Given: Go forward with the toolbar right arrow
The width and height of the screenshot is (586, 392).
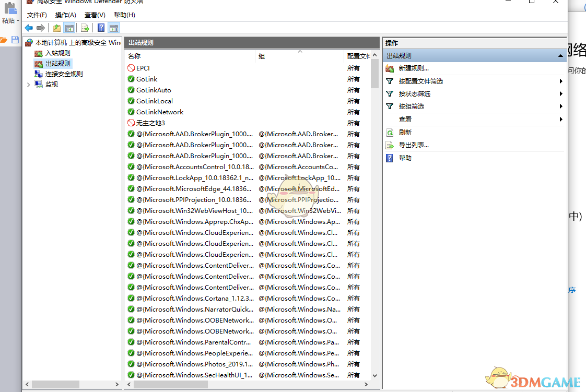Looking at the screenshot, I should point(41,28).
